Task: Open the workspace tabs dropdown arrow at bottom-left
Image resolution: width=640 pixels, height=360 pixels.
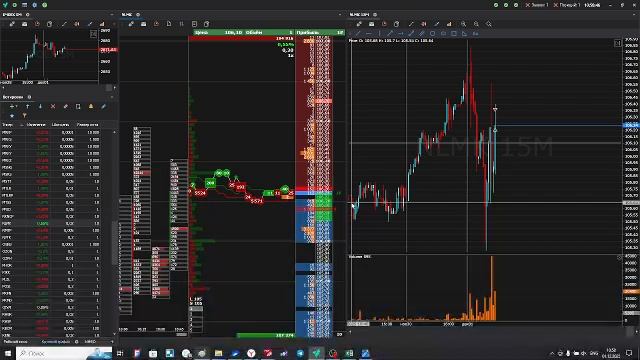Action: pos(112,342)
